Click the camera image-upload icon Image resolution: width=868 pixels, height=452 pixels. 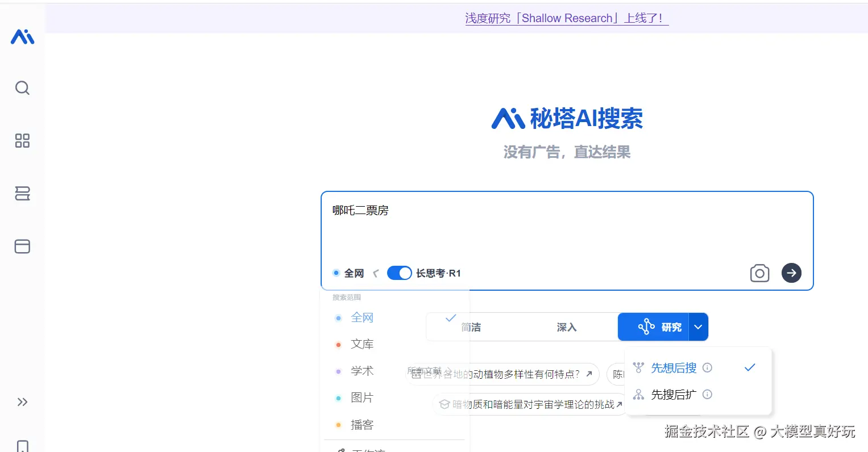759,273
